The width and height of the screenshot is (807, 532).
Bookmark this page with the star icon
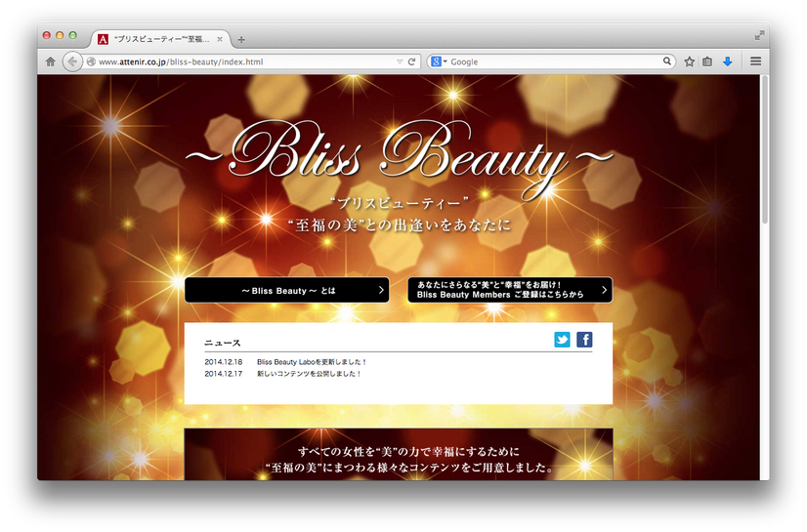[x=689, y=61]
